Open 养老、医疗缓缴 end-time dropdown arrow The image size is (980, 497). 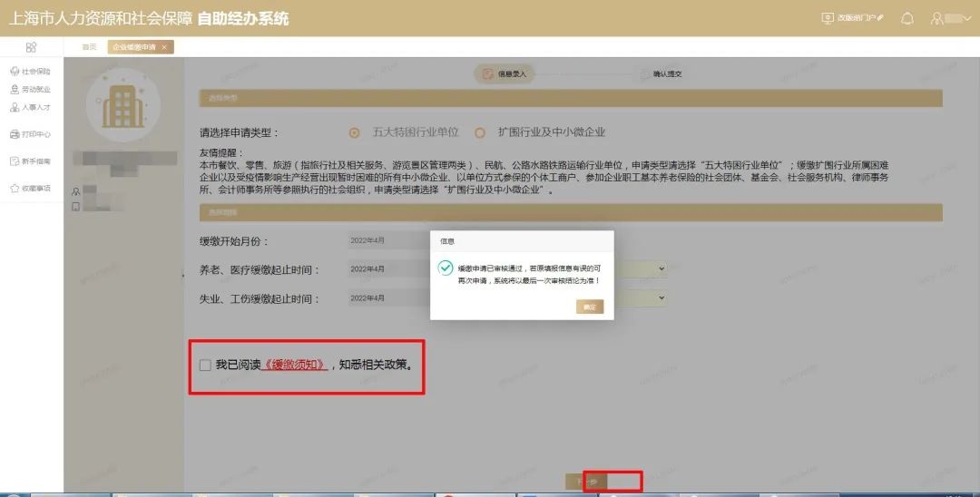661,269
